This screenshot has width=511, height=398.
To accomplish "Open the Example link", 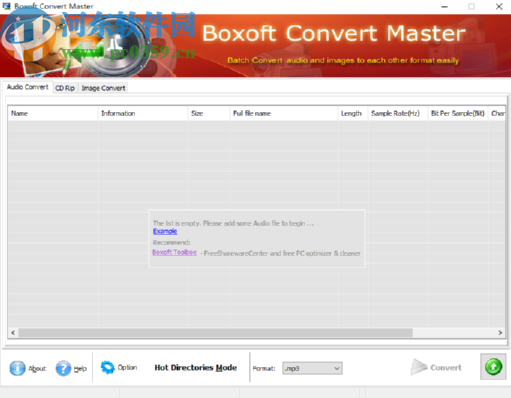I will click(x=165, y=231).
